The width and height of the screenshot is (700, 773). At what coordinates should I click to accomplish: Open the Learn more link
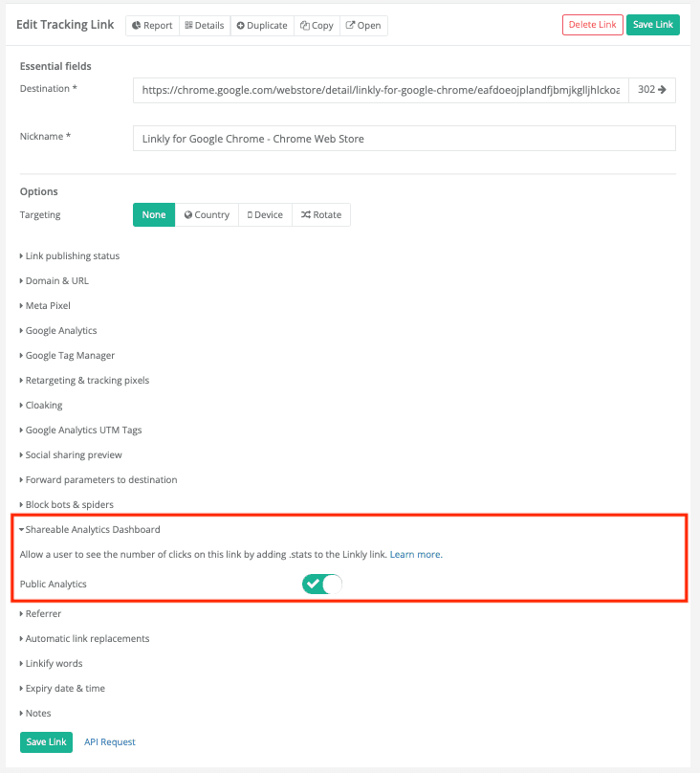(x=415, y=554)
